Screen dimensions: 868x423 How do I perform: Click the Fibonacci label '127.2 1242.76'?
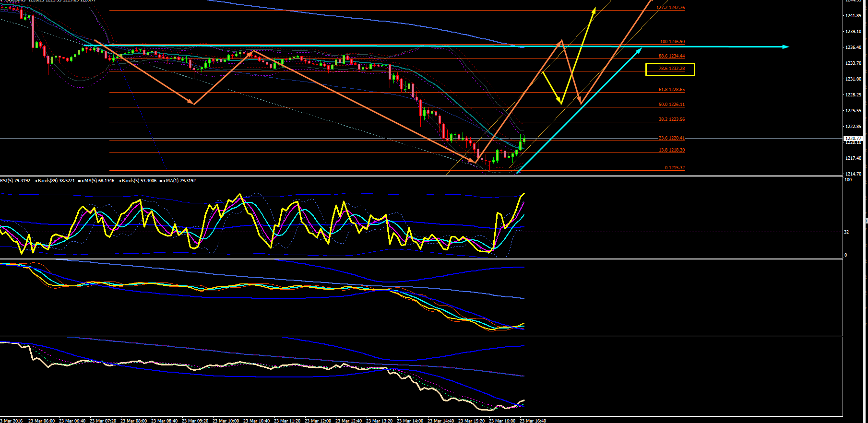click(671, 8)
